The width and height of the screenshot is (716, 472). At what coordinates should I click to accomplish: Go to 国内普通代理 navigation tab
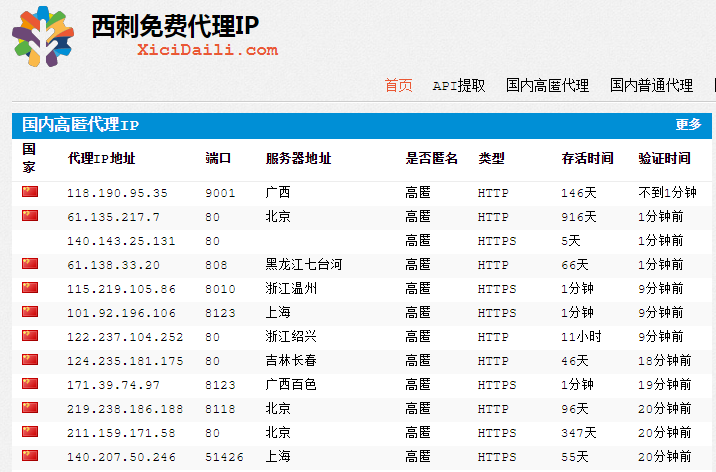coord(651,85)
